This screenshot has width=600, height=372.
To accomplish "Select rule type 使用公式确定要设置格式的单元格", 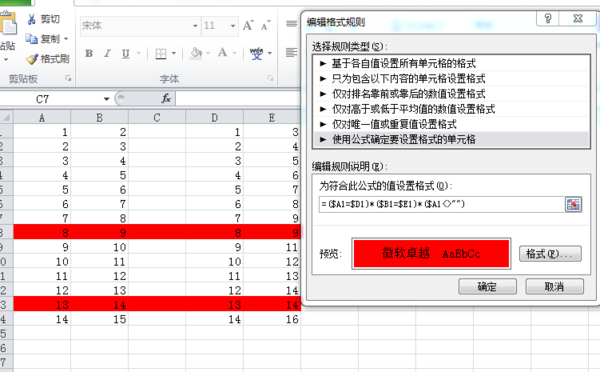I will 451,139.
